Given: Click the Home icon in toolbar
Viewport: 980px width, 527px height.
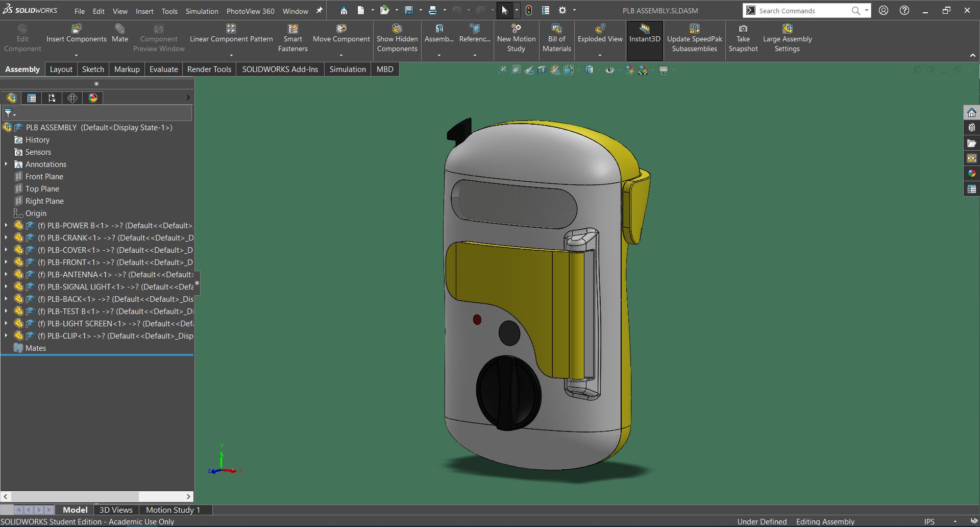Looking at the screenshot, I should tap(344, 10).
